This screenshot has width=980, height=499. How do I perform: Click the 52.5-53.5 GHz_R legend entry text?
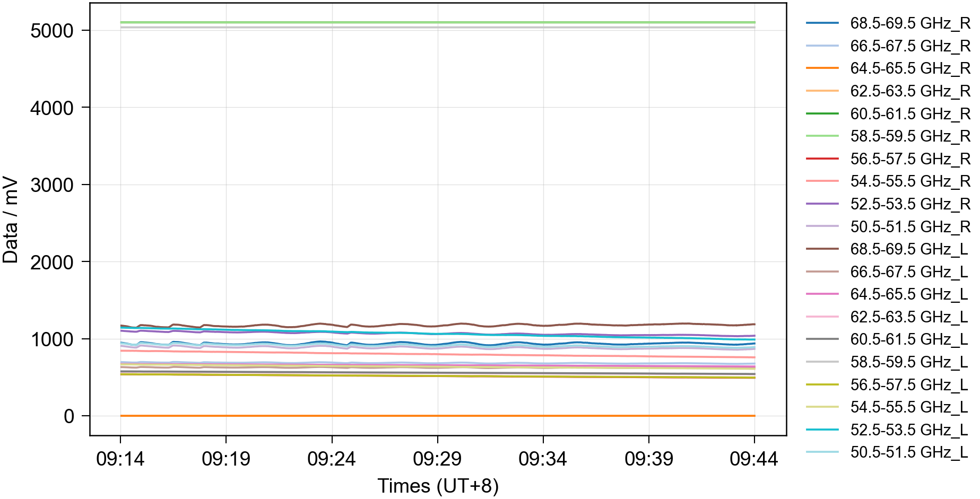pos(910,204)
